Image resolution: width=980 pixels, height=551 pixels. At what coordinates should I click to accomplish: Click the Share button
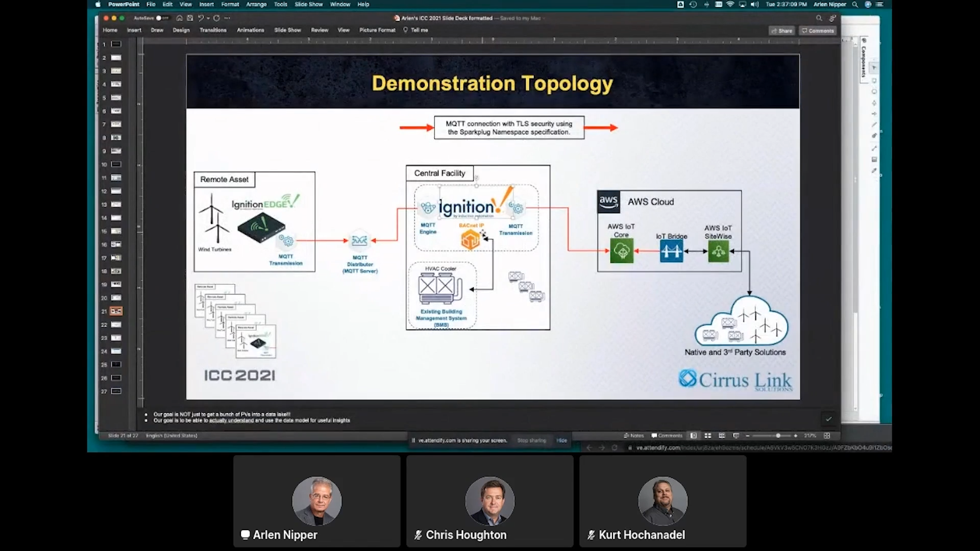tap(782, 31)
